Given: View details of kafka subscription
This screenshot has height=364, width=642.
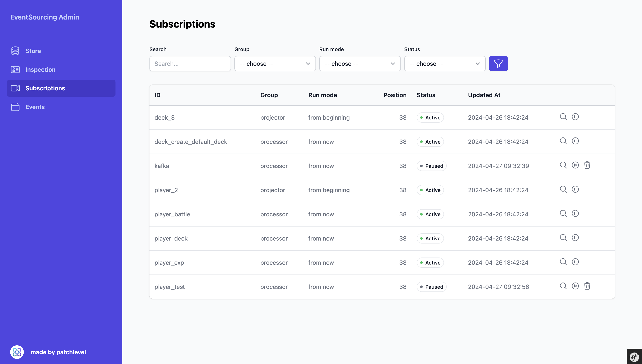Looking at the screenshot, I should pyautogui.click(x=563, y=165).
